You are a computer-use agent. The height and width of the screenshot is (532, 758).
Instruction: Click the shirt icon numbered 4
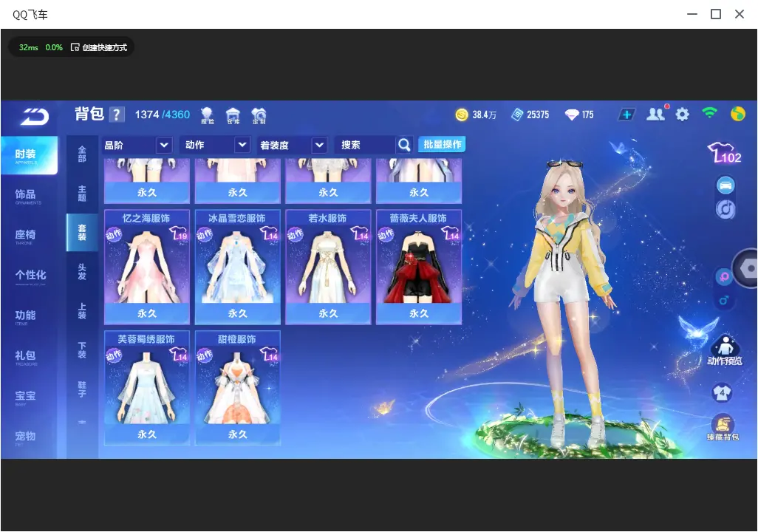[x=723, y=392]
